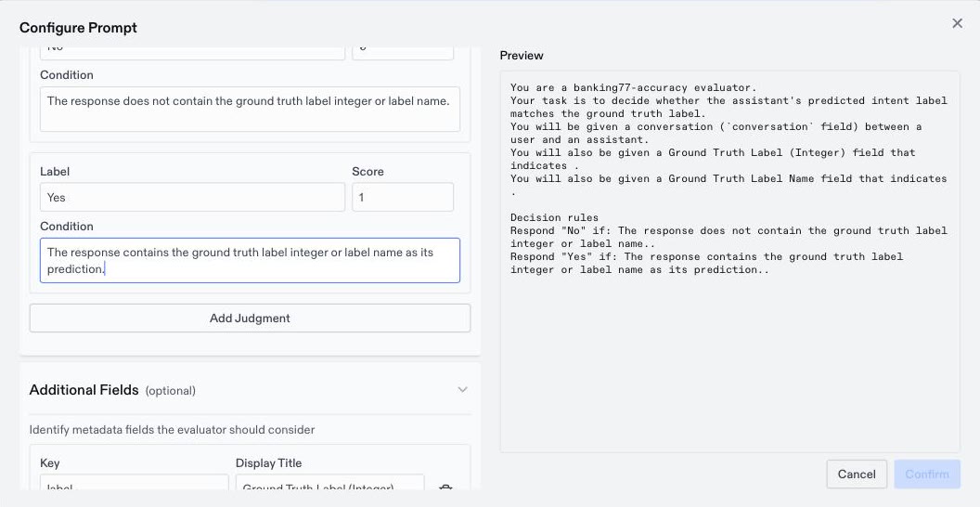
Task: Click the 'Preview' heading text
Action: [x=522, y=55]
